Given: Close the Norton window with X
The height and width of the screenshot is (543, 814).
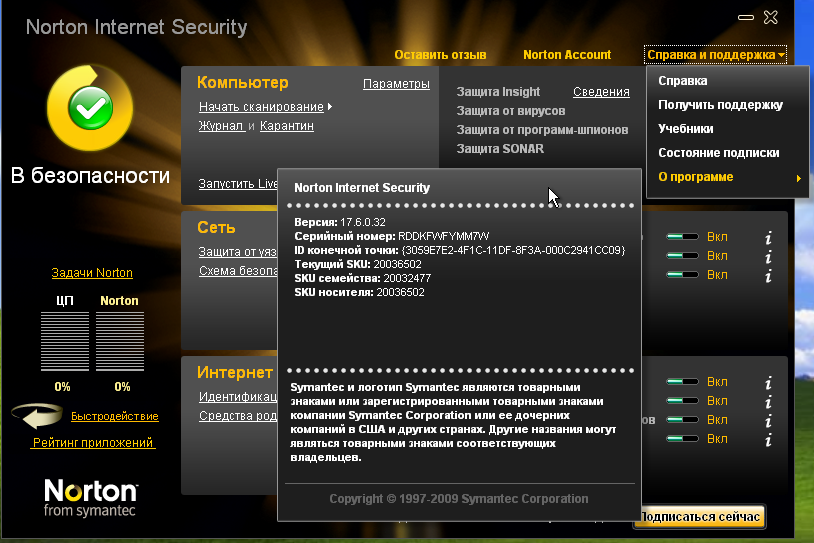Looking at the screenshot, I should pos(771,18).
